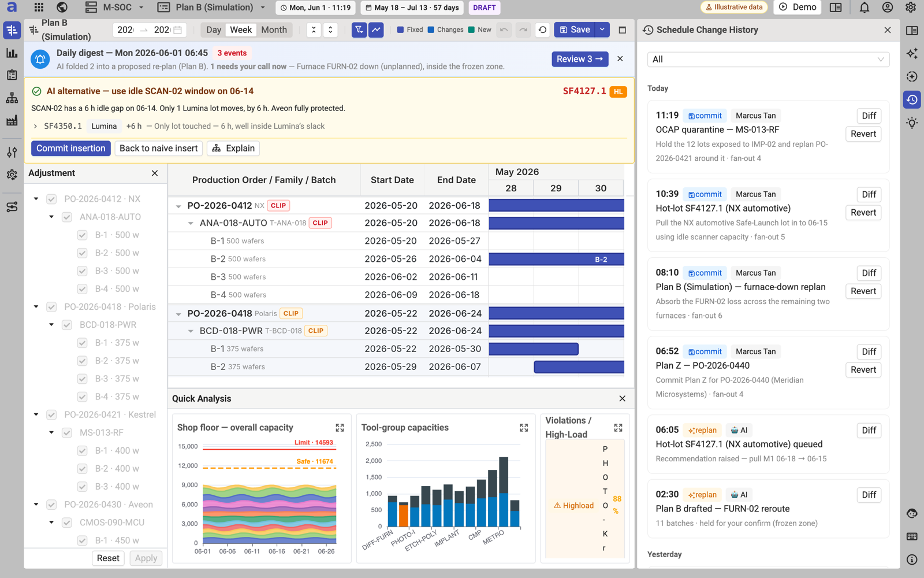This screenshot has height=578, width=924.
Task: Open the lightbulb icon in right sidebar
Action: coord(912,123)
